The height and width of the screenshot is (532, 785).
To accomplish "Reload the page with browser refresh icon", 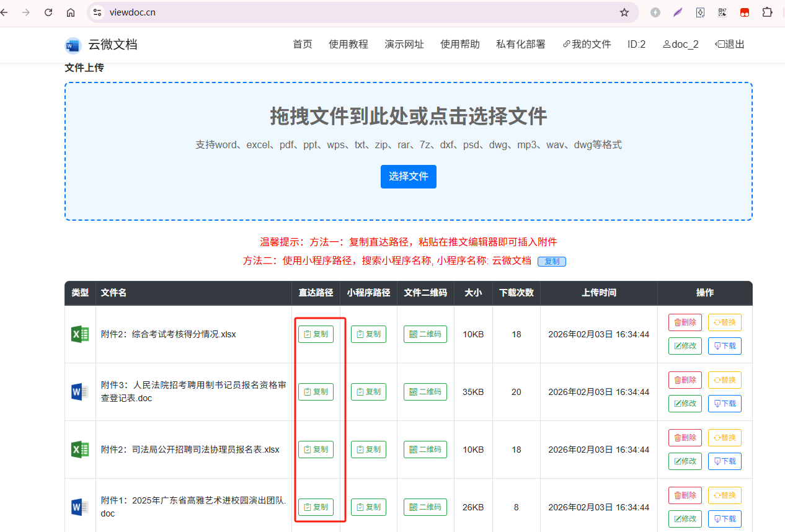I will 48,12.
